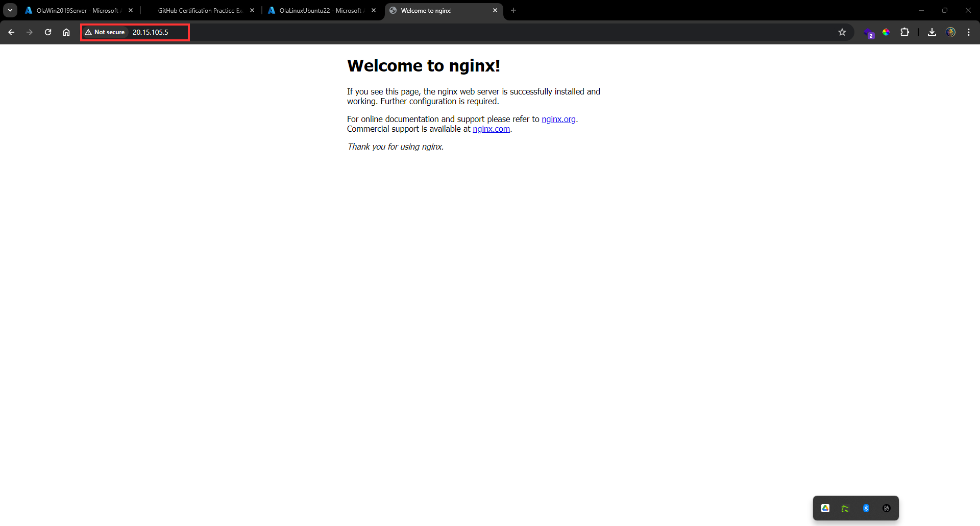Open Google Drive from the system tray

click(825, 508)
